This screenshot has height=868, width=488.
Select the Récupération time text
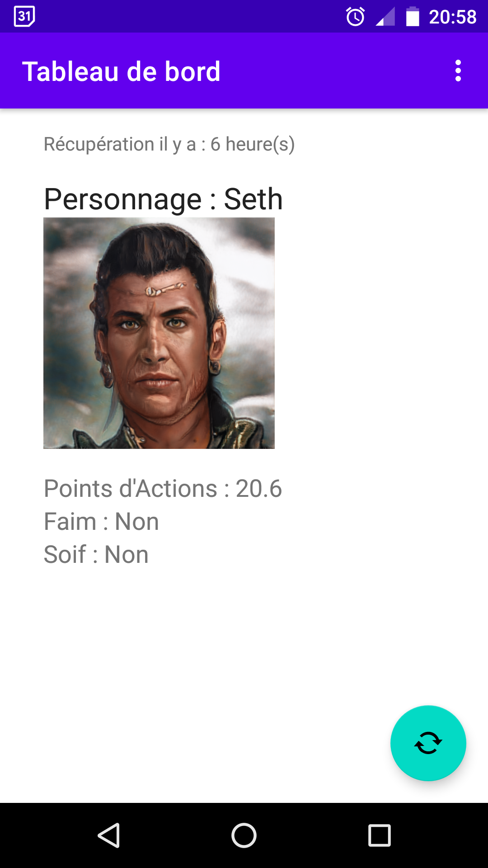[x=169, y=144]
